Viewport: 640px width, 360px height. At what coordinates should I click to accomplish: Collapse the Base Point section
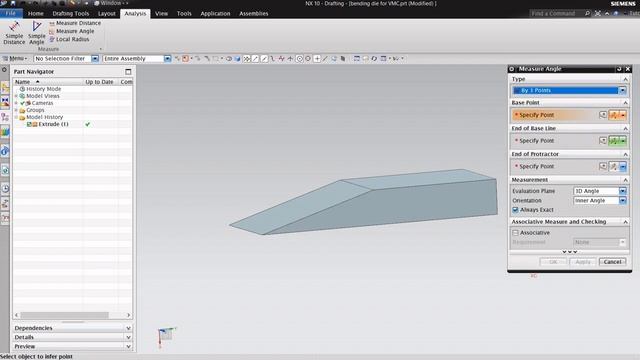tap(625, 103)
